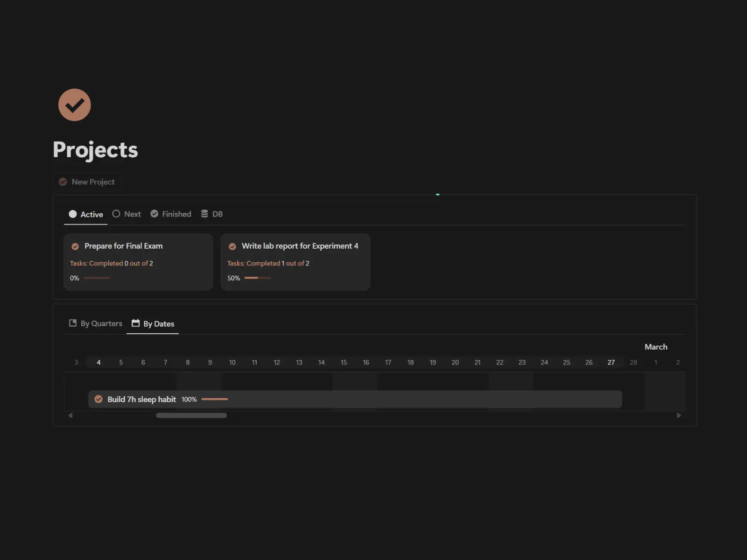Open the Finished tab
The height and width of the screenshot is (560, 747).
point(171,214)
